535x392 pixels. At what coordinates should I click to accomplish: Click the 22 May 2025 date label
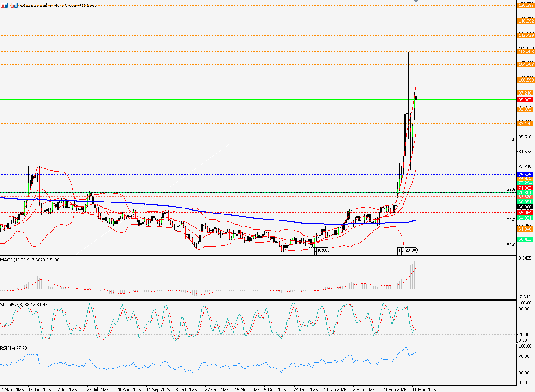(12, 389)
